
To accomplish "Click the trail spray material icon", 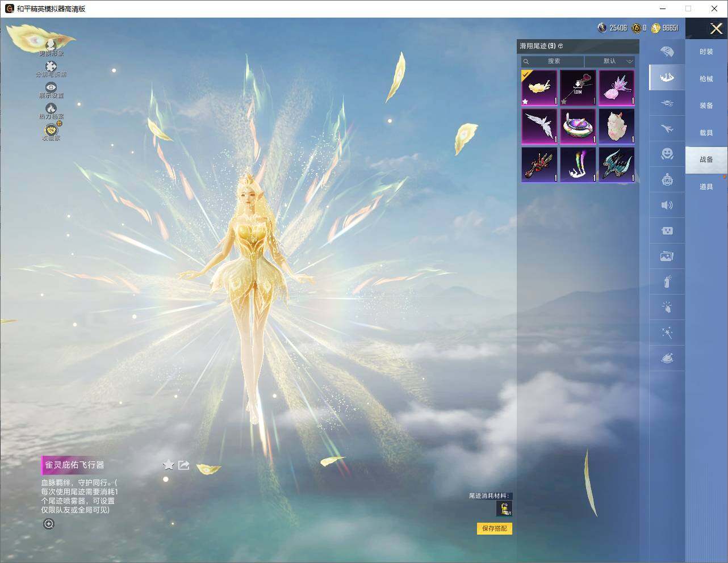I will click(x=504, y=509).
